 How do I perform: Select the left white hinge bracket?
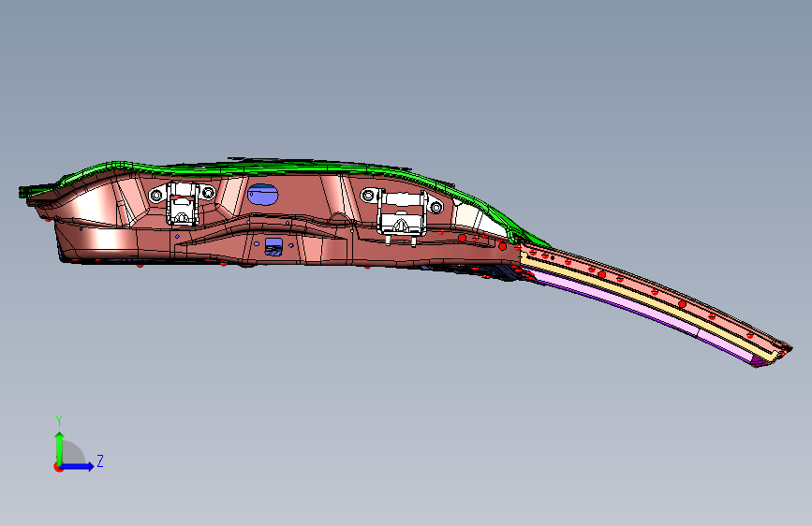pyautogui.click(x=183, y=203)
